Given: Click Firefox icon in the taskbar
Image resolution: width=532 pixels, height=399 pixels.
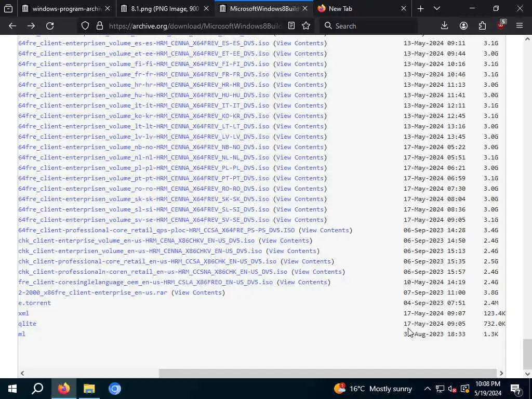Looking at the screenshot, I should (63, 389).
